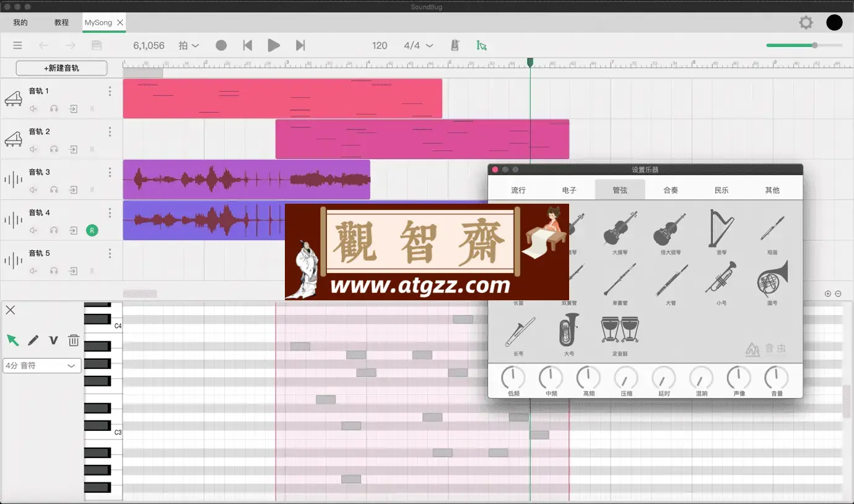
Task: Click the round record button
Action: (x=221, y=45)
